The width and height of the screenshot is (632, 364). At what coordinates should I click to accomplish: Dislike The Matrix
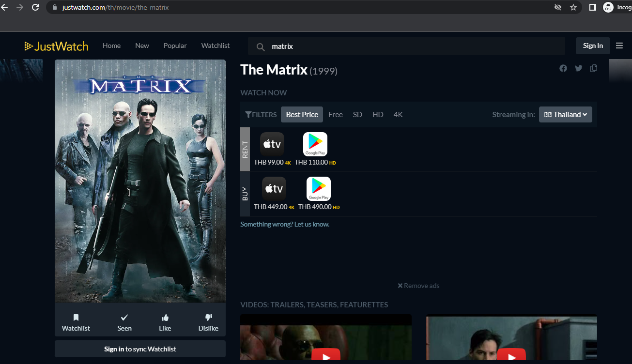[x=209, y=322]
